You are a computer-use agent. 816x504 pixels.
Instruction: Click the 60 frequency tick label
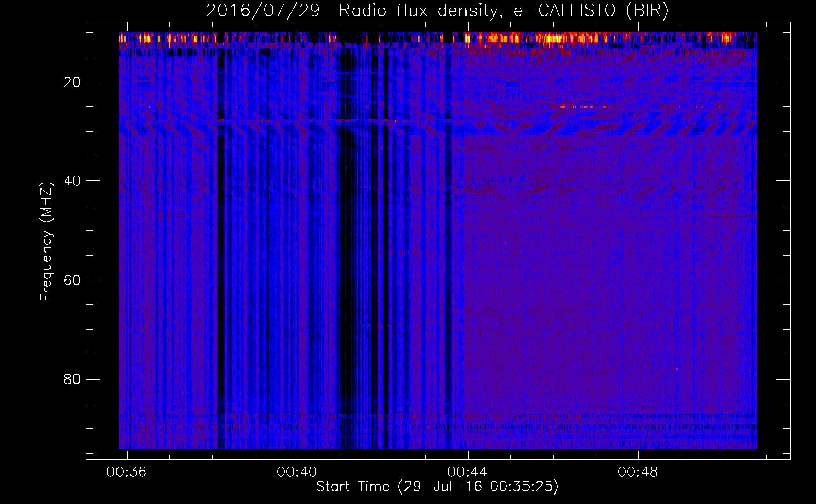click(x=72, y=280)
